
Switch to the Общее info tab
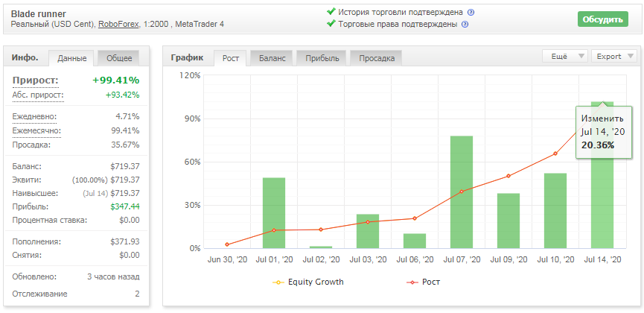tap(119, 58)
